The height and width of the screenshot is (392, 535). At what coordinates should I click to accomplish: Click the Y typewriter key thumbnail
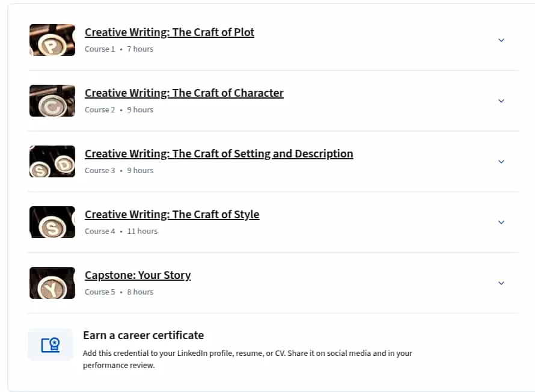point(52,283)
